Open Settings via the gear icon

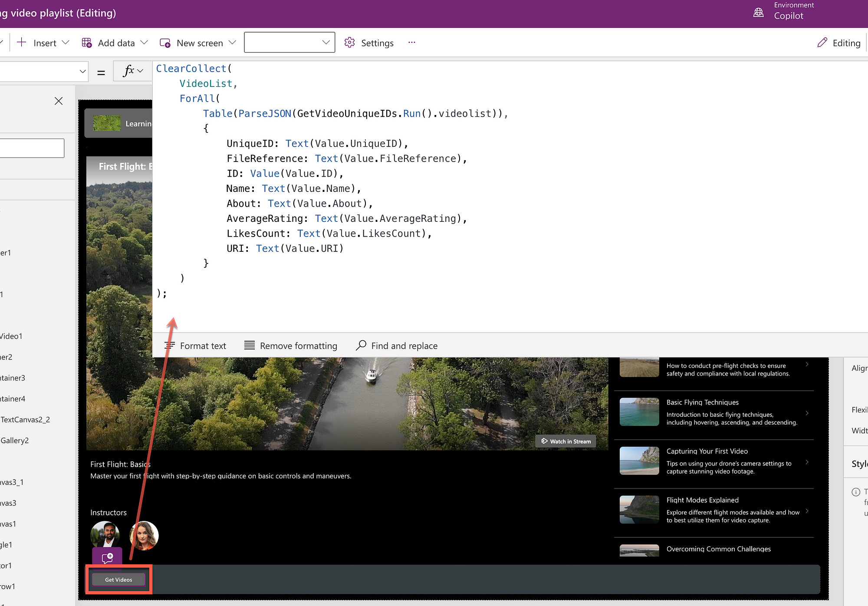[x=349, y=43]
